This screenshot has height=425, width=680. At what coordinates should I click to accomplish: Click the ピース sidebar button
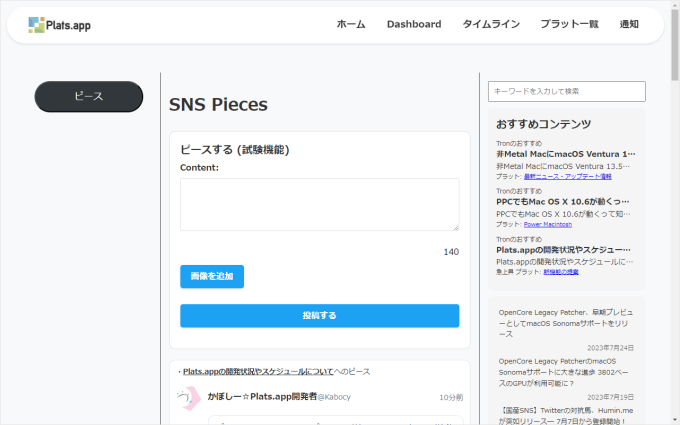click(x=89, y=96)
